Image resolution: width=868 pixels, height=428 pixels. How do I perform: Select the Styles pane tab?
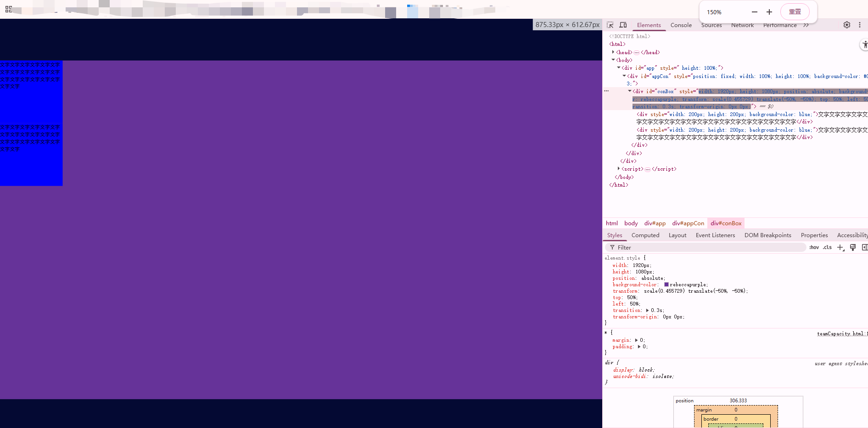pos(615,235)
